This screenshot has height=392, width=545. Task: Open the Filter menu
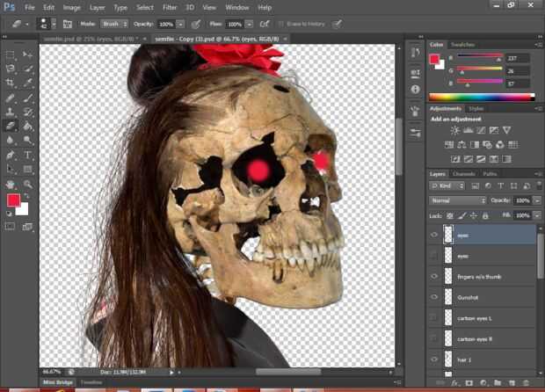[170, 7]
